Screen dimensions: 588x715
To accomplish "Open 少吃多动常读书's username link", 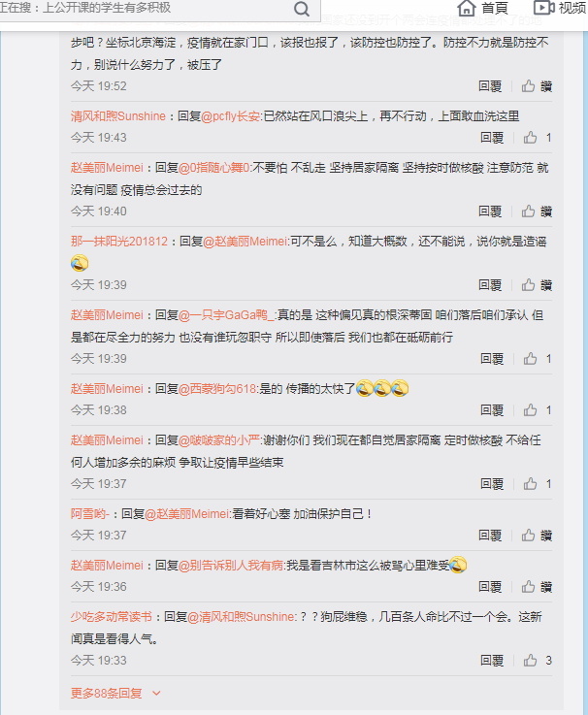I will (x=111, y=617).
